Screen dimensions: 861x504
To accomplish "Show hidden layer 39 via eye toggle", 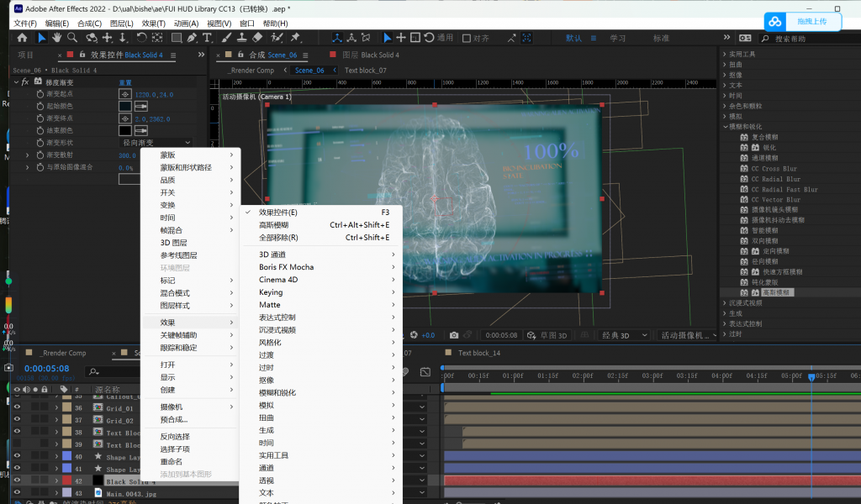I will click(x=17, y=444).
